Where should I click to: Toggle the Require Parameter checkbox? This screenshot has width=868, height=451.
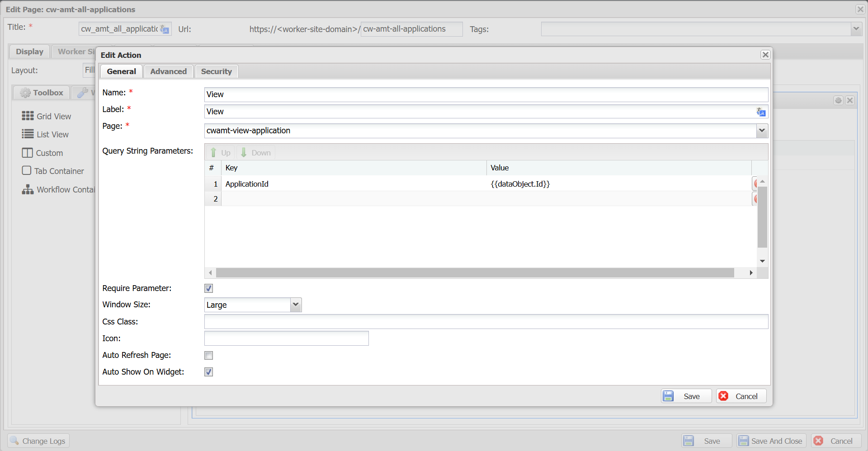click(208, 288)
